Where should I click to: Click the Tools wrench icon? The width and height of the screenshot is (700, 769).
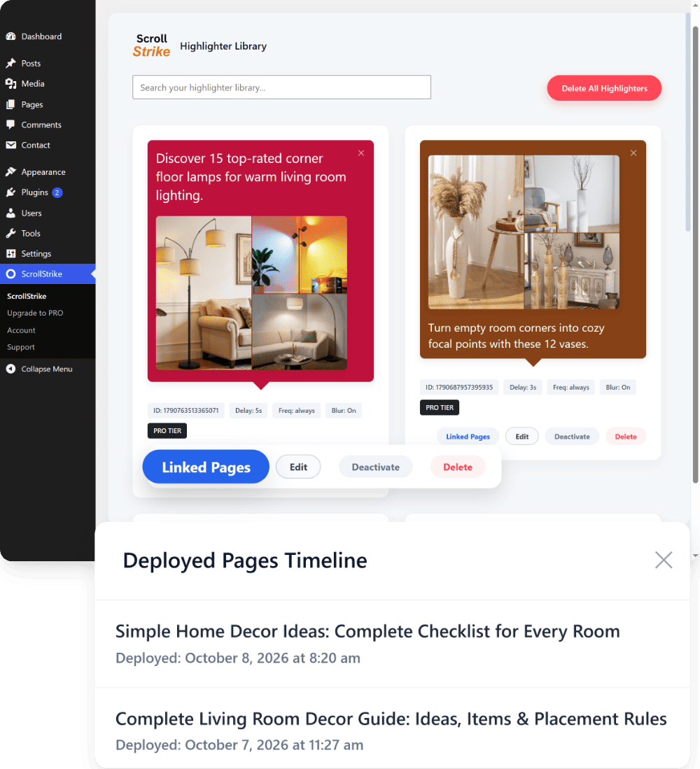point(10,234)
